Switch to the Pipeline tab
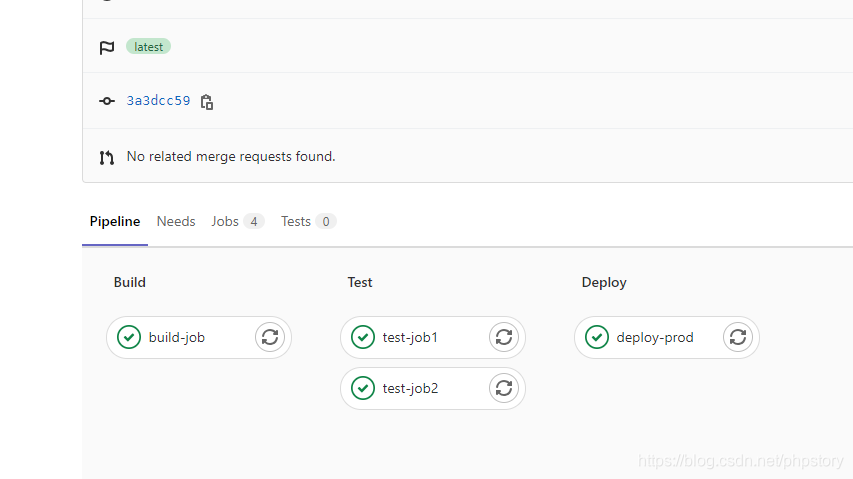The height and width of the screenshot is (479, 853). coord(115,222)
